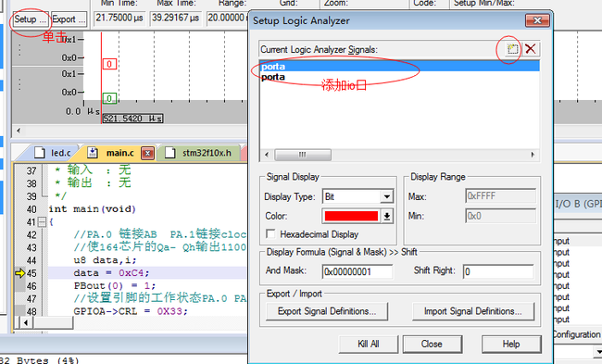Click the Setup... button in Logic Analyzer
Screen dimensions: 602x364
(x=31, y=19)
